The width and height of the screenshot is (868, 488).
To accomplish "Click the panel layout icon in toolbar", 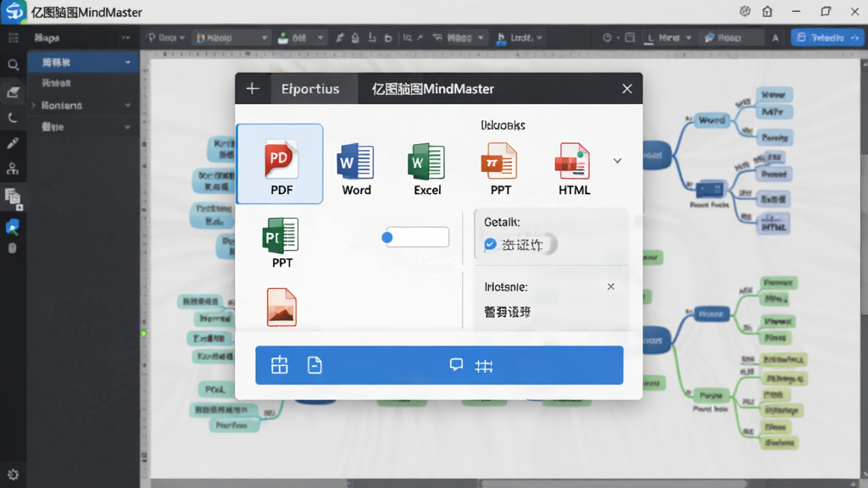I will click(x=630, y=37).
